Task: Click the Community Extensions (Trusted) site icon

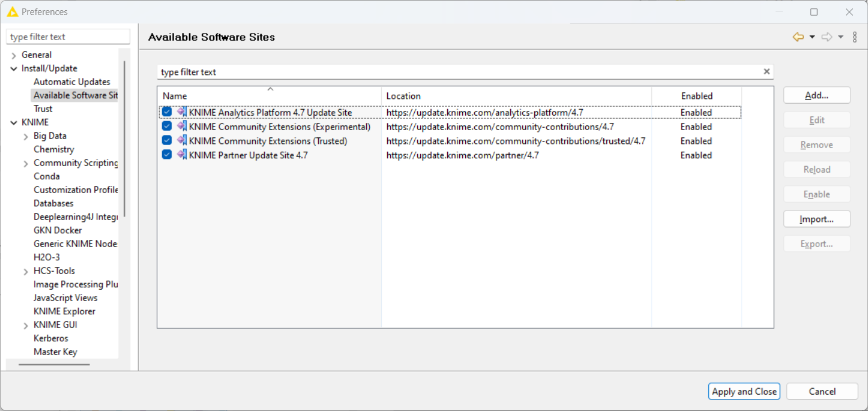Action: pos(181,141)
